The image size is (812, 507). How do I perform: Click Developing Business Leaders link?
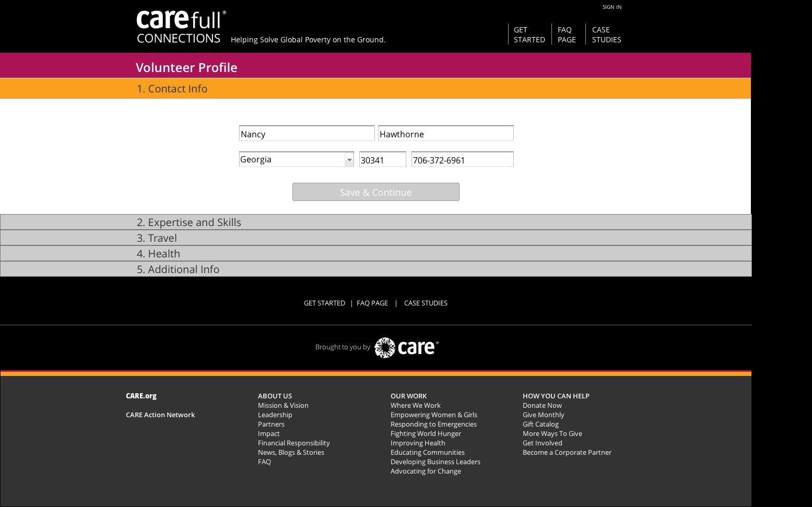pyautogui.click(x=436, y=462)
